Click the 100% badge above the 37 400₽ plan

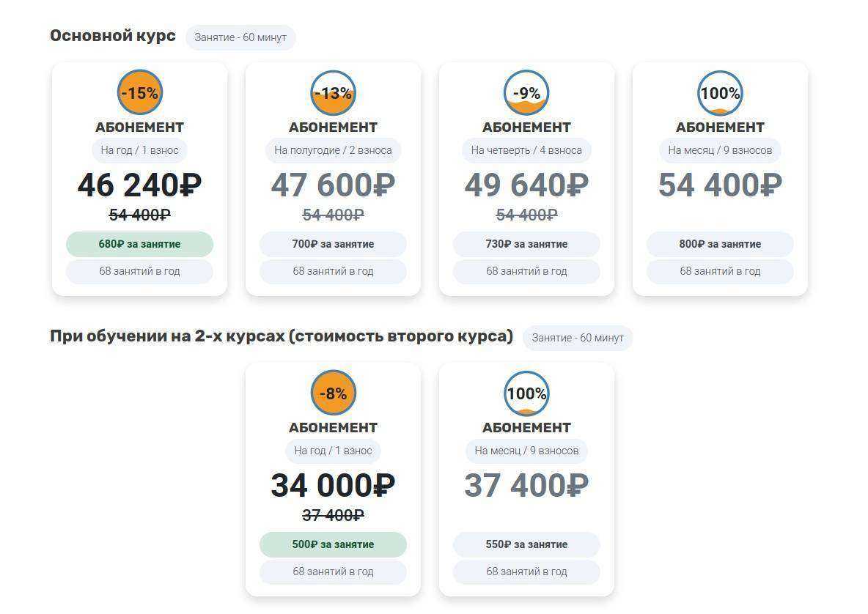pos(526,393)
